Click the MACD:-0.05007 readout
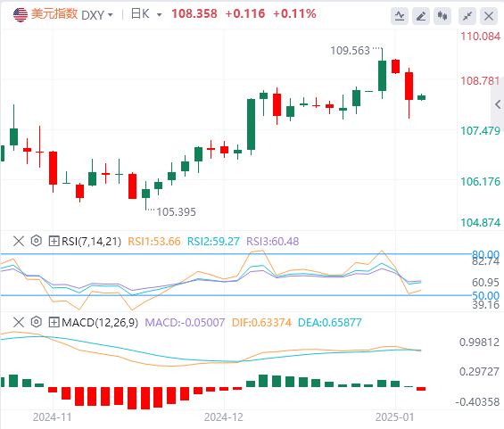504x429 pixels. (x=185, y=322)
